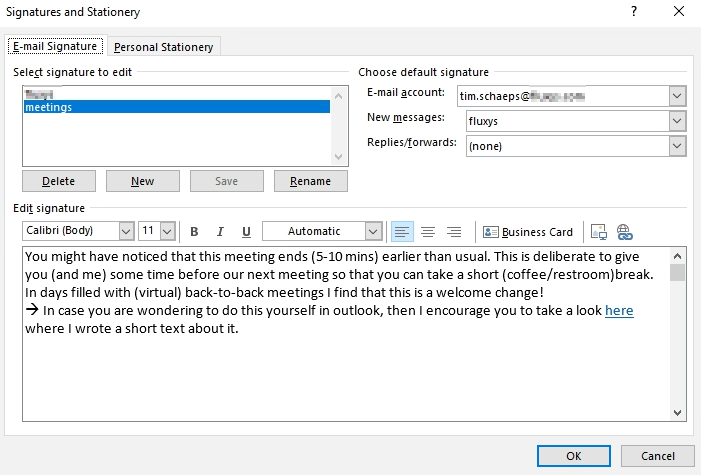
Task: Toggle Italic formatting button
Action: 220,232
